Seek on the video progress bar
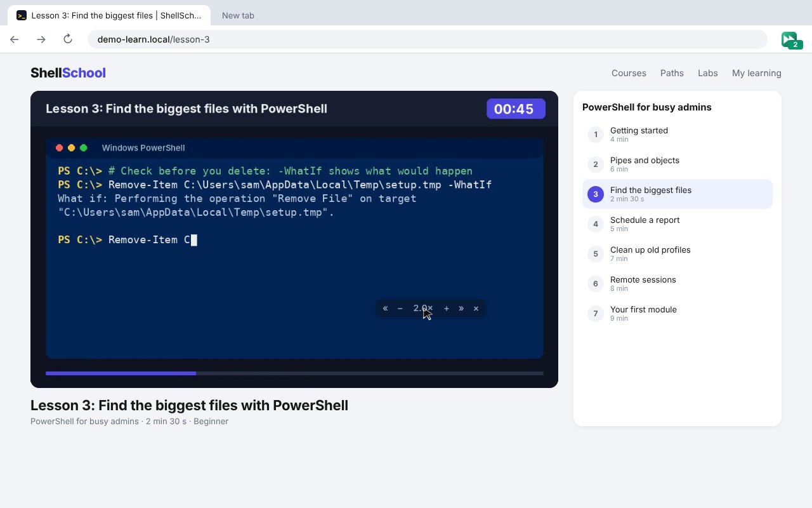This screenshot has height=508, width=812. [x=294, y=373]
